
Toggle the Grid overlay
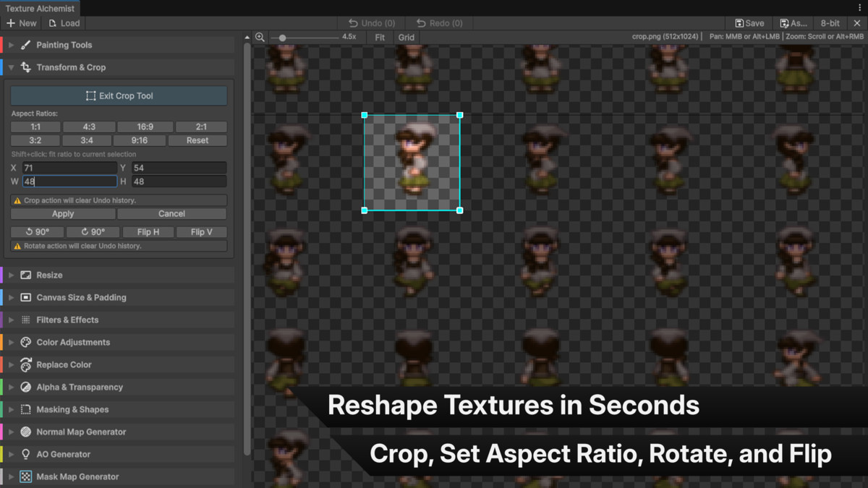click(x=407, y=37)
